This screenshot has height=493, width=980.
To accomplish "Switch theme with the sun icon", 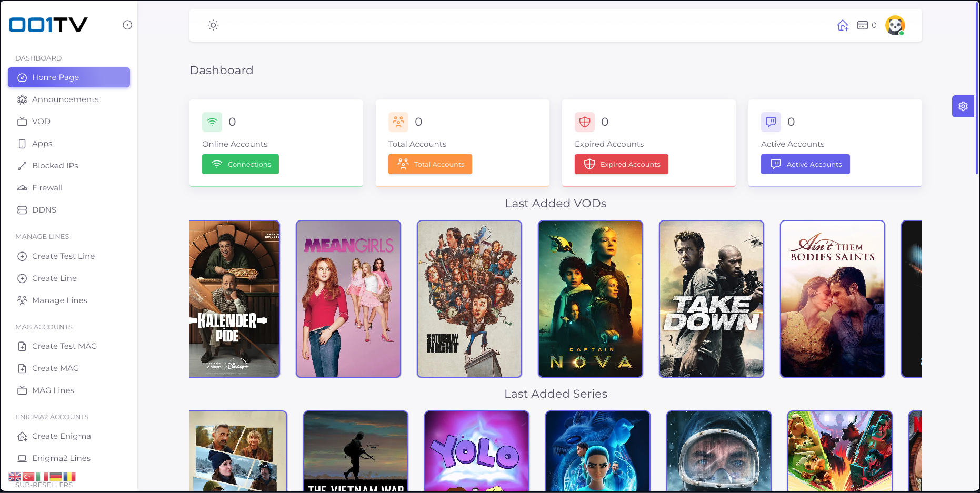I will (x=213, y=25).
